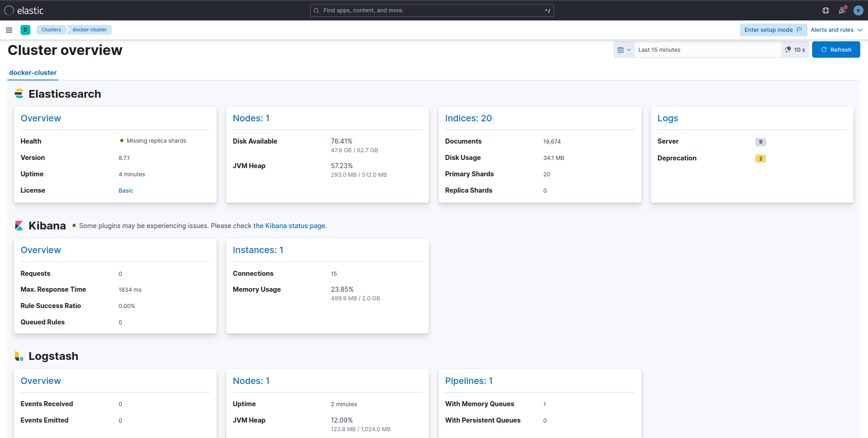Click the green D space avatar
The image size is (868, 438).
pos(25,30)
